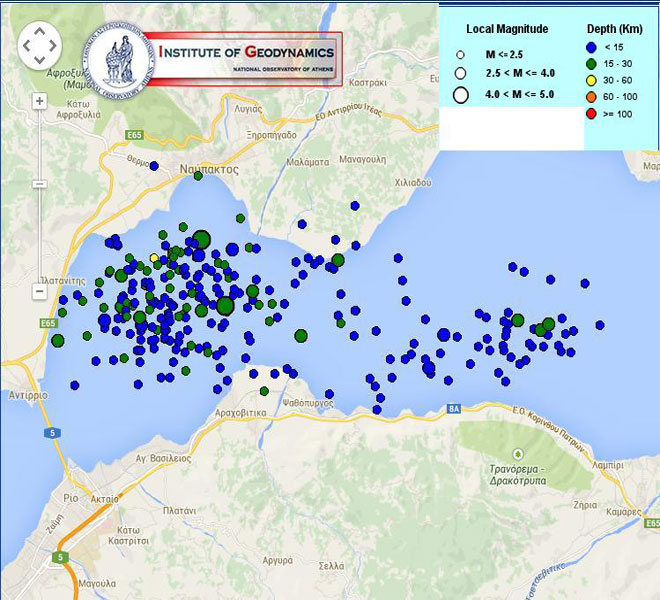Click the orange 60 - 100 depth swatch
660x600 pixels.
click(592, 98)
